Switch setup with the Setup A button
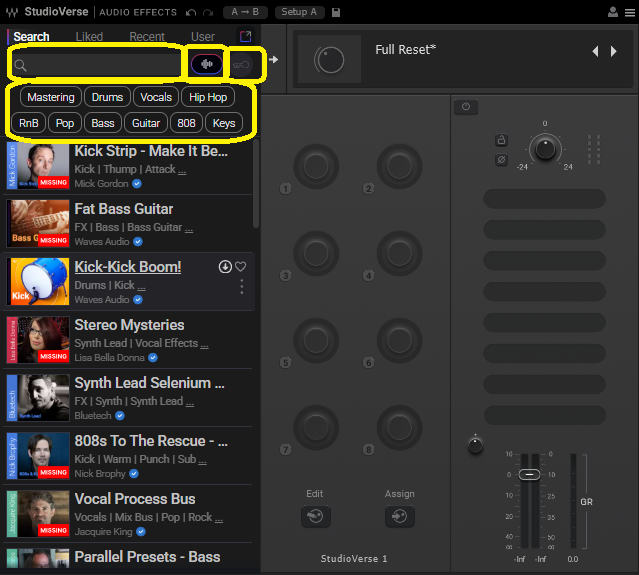The width and height of the screenshot is (639, 575). tap(300, 12)
